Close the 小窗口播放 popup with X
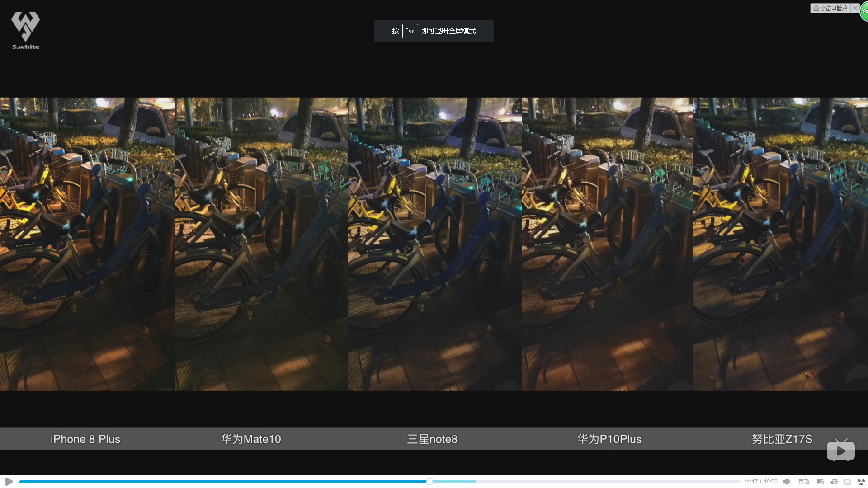This screenshot has width=868, height=488. [855, 8]
